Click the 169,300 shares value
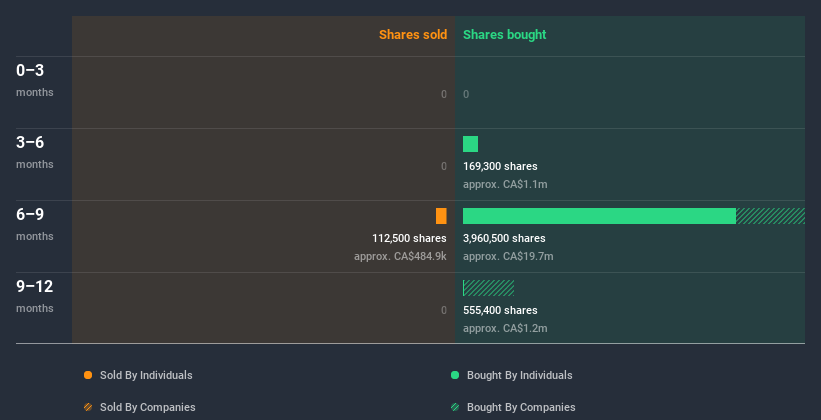 tap(500, 167)
